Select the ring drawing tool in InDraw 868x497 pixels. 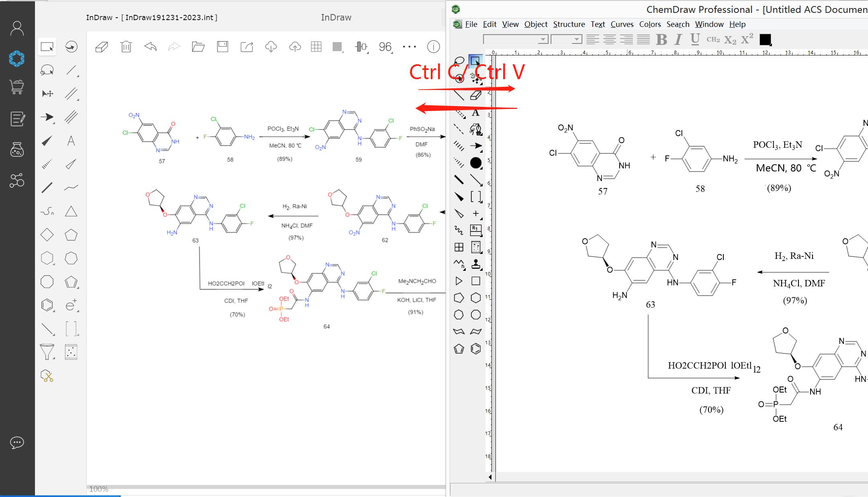[47, 304]
